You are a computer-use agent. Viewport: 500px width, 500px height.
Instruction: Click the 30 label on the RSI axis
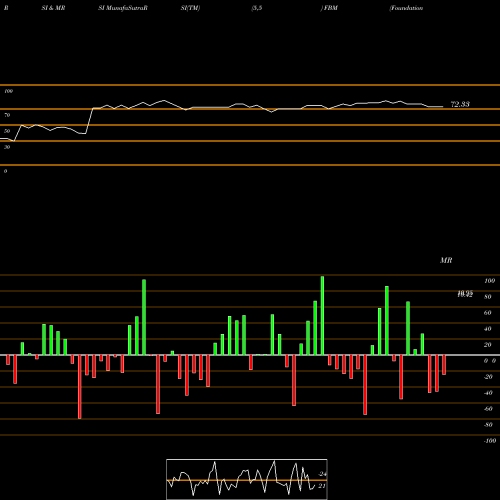pos(7,147)
